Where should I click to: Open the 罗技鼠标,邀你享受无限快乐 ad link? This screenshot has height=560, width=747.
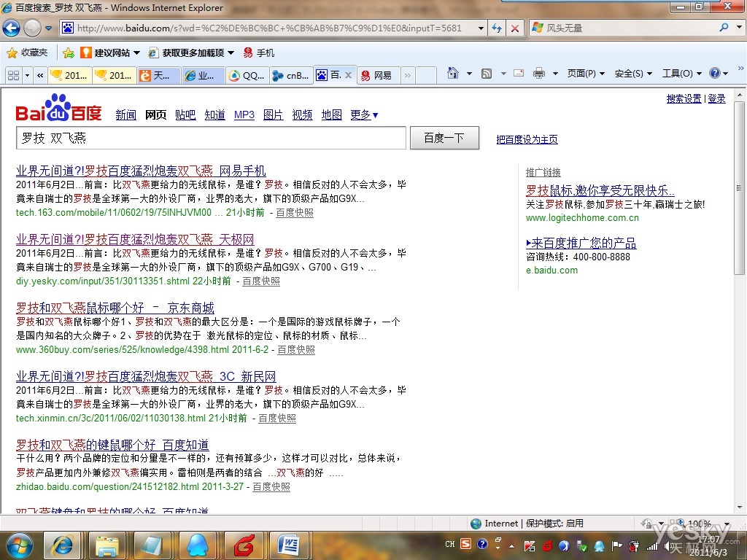tap(600, 190)
